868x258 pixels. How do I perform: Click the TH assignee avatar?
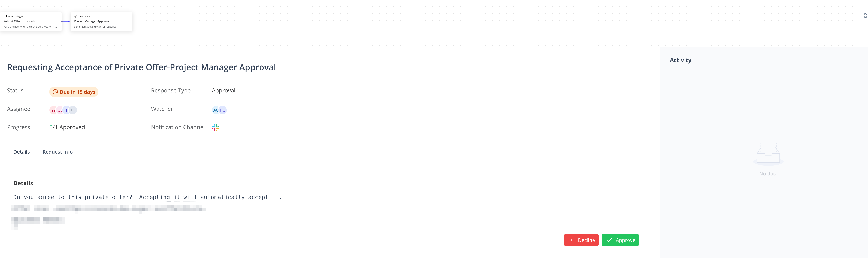(66, 110)
